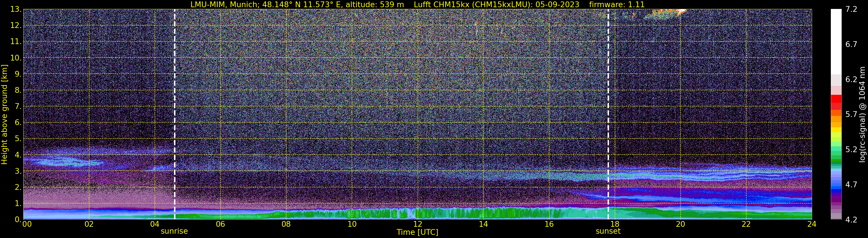Click the time tick label 04
Viewport: 868px width, 238px height.
tap(155, 224)
